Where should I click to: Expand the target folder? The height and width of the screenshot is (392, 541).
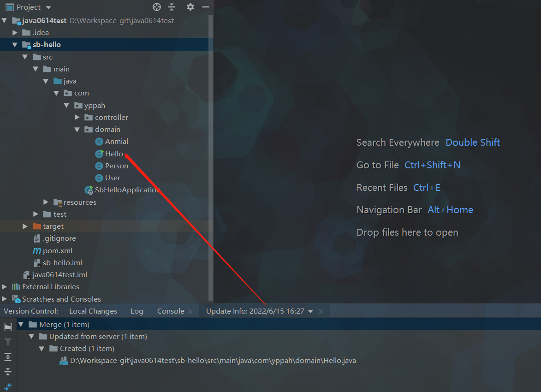(x=25, y=226)
